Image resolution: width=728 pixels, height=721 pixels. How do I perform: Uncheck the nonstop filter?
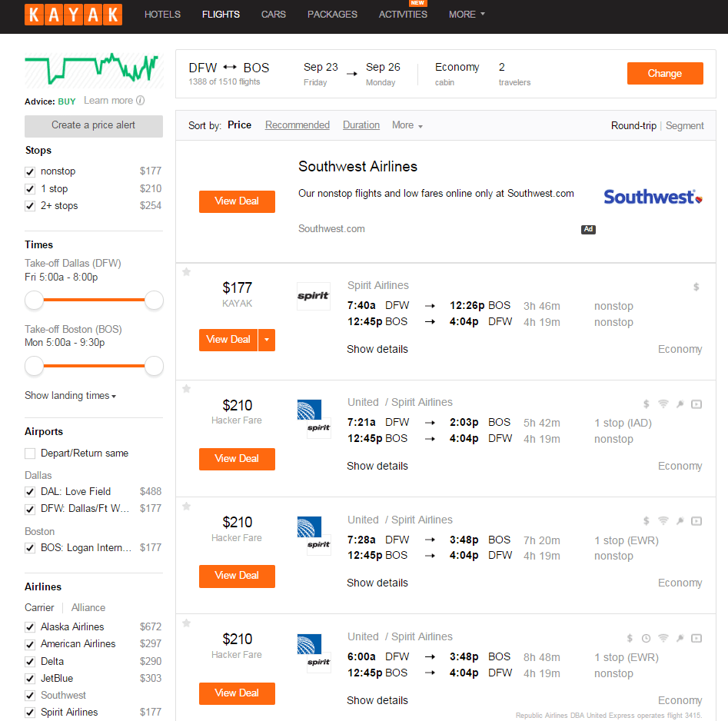pyautogui.click(x=30, y=171)
